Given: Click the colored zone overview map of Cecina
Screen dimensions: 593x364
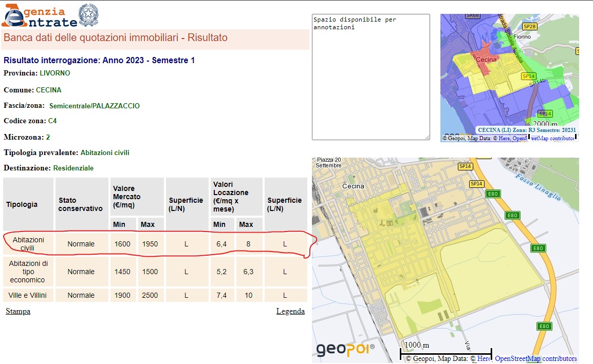Looking at the screenshot, I should point(509,78).
